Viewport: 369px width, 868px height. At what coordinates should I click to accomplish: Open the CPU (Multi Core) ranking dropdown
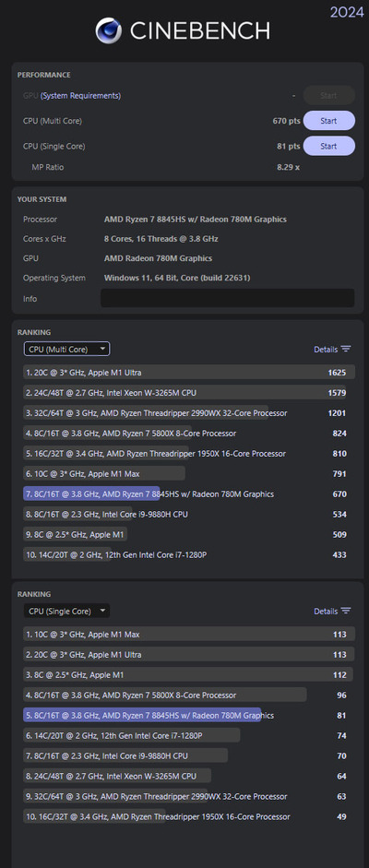click(x=66, y=349)
